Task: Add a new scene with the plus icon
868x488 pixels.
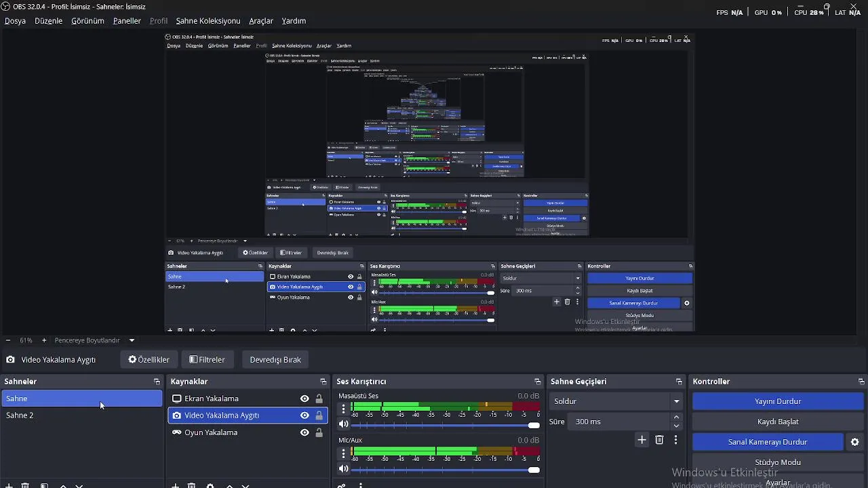Action: [9, 485]
